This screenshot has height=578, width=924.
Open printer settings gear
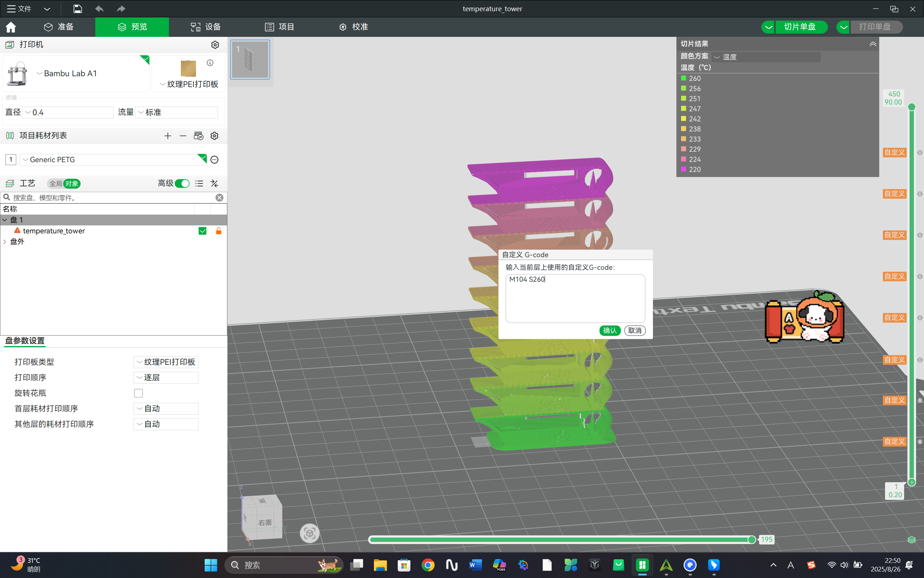click(215, 45)
